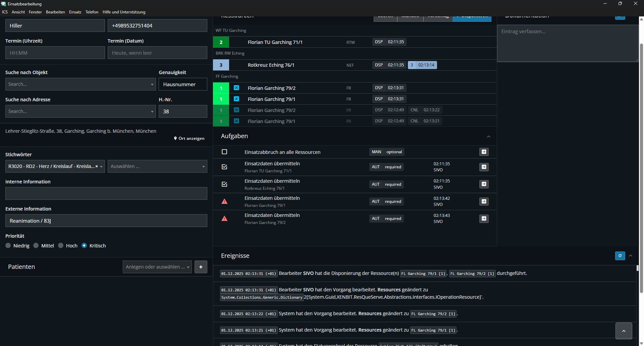Image resolution: width=644 pixels, height=346 pixels.
Task: Click the Ort anzeigen link
Action: 189,138
